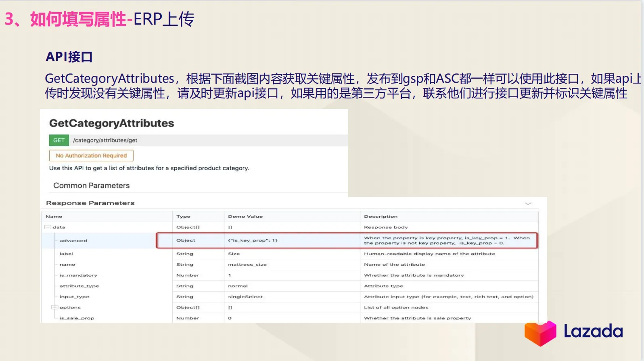The height and width of the screenshot is (361, 644).
Task: Click 'Name of the attribute' description
Action: click(394, 265)
